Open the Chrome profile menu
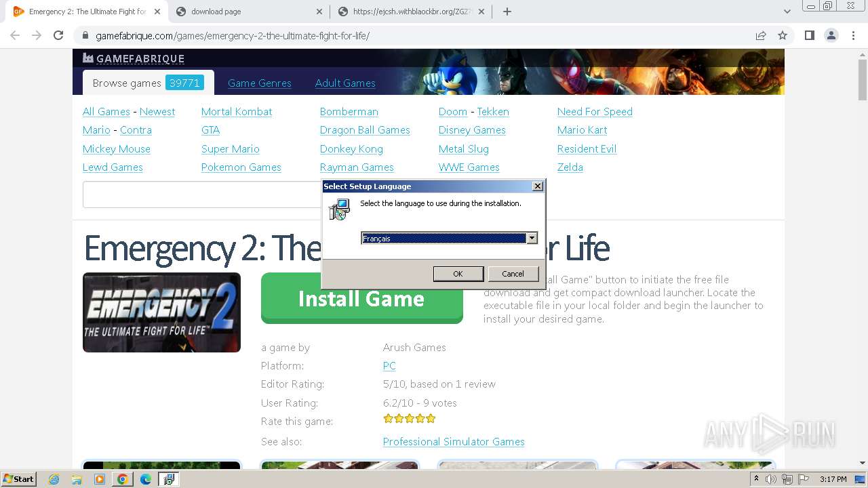Screen dimensions: 868x488 (831, 35)
